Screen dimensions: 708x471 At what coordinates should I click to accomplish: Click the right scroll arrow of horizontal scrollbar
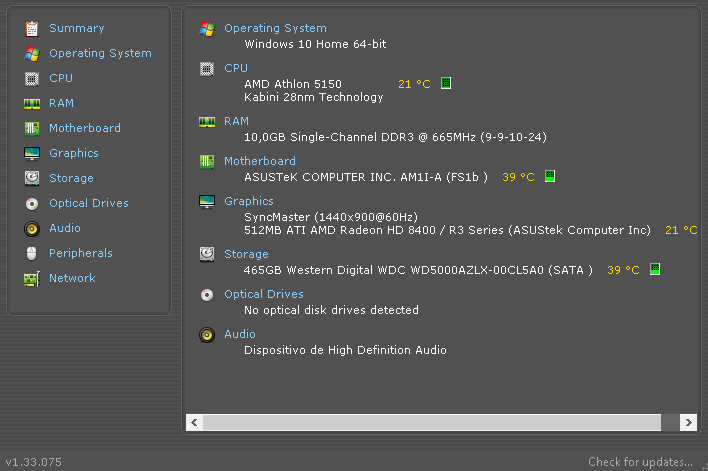click(x=688, y=423)
